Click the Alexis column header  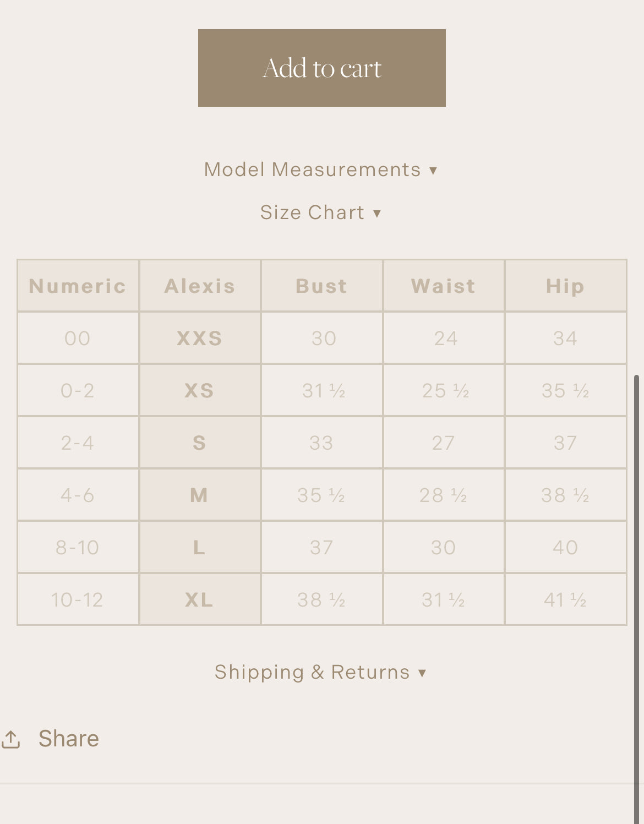(200, 286)
